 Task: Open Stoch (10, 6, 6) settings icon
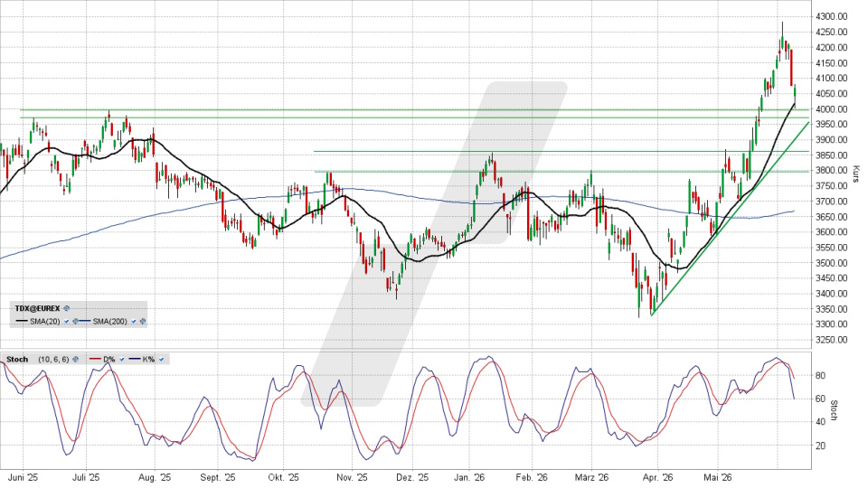click(x=75, y=359)
